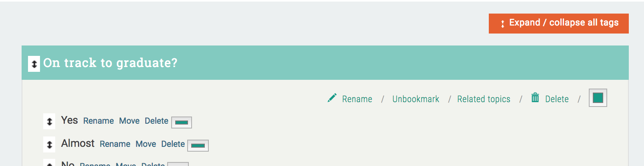Expand the 'On track to graduate?' header arrow
The image size is (644, 166).
[x=34, y=64]
